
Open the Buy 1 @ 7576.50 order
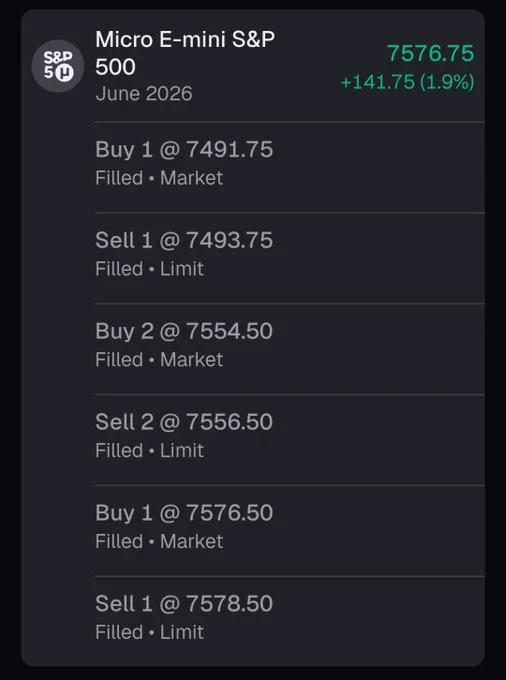290,531
